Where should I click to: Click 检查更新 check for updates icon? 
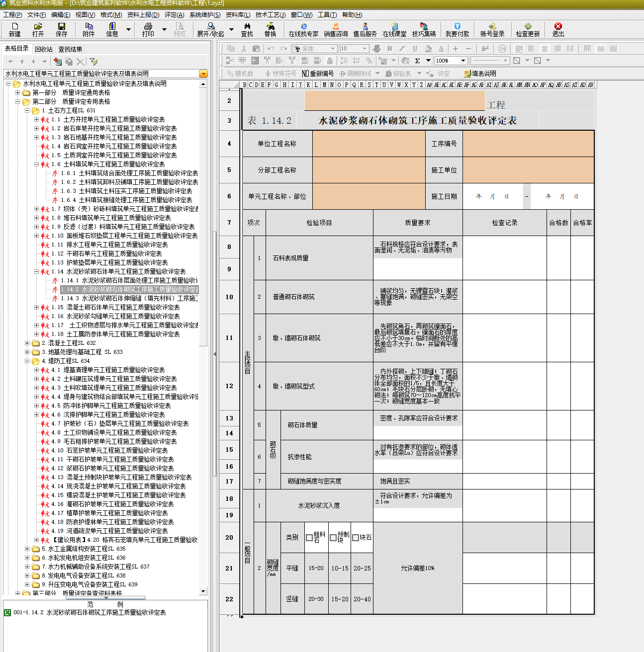point(528,29)
